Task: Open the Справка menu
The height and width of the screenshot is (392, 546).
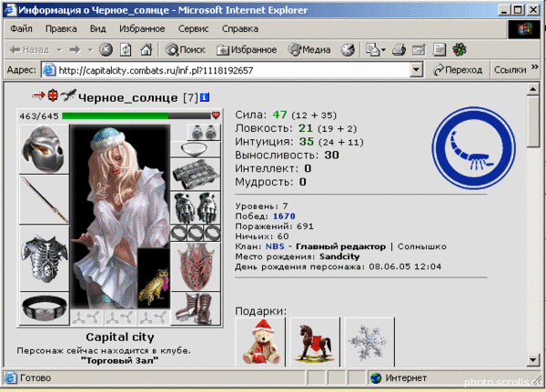Action: pyautogui.click(x=240, y=28)
